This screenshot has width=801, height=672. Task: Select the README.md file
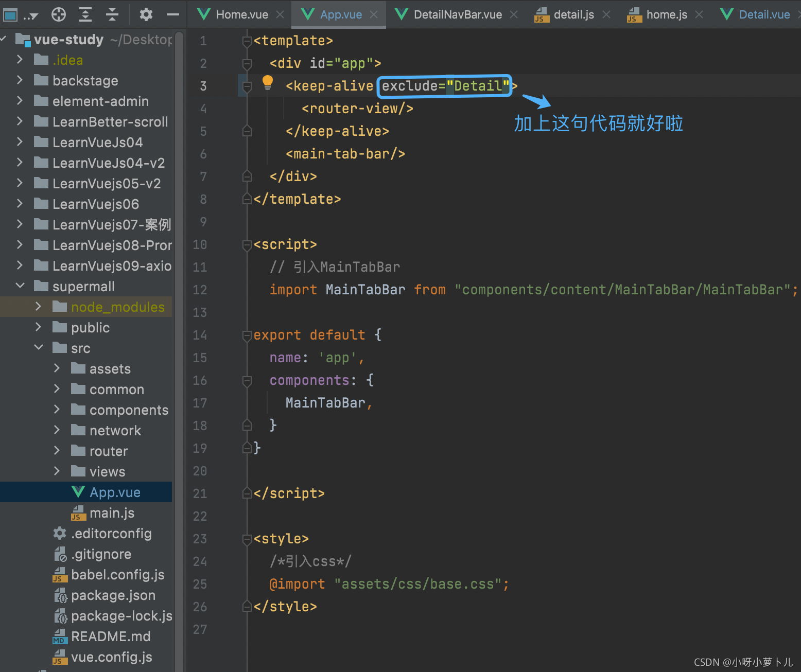(x=86, y=636)
